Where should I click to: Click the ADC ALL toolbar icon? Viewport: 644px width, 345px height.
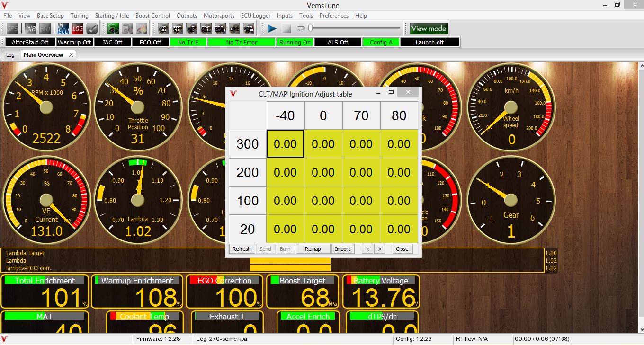click(206, 28)
